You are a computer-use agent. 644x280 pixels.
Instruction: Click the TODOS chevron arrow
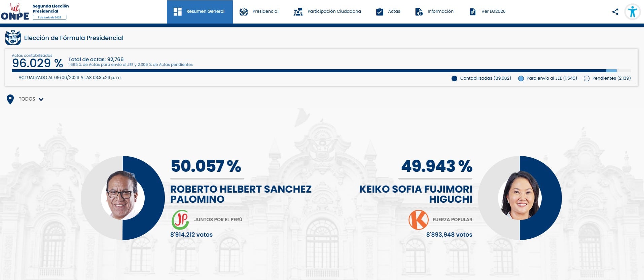point(41,99)
